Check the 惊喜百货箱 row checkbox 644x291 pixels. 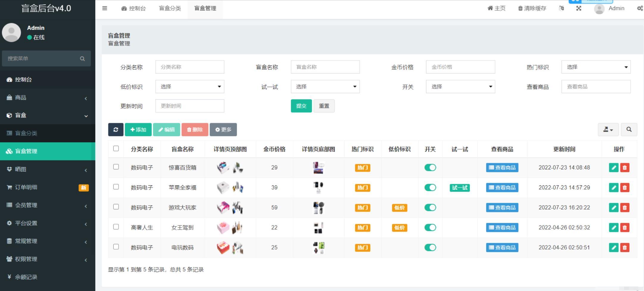click(x=116, y=167)
